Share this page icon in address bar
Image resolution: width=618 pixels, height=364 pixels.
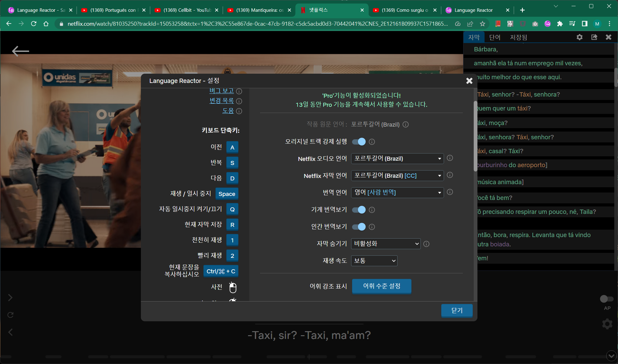(x=470, y=24)
